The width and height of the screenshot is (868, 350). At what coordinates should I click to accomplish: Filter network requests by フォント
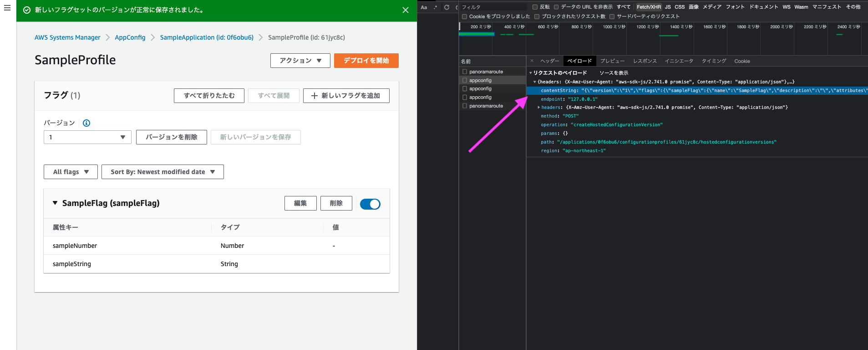tap(735, 7)
